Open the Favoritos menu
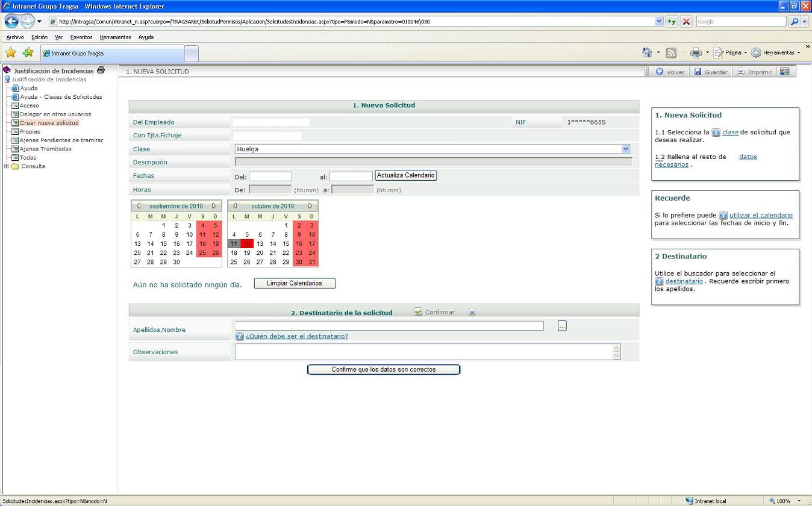 coord(81,37)
